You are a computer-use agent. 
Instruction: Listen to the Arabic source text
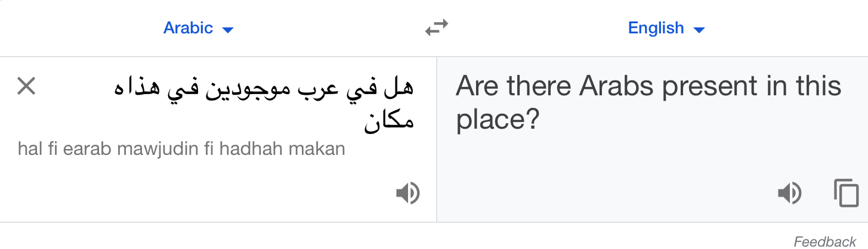[x=408, y=194]
